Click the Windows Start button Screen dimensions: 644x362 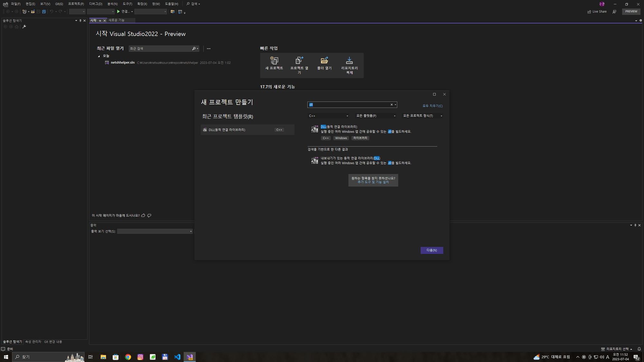[x=6, y=357]
